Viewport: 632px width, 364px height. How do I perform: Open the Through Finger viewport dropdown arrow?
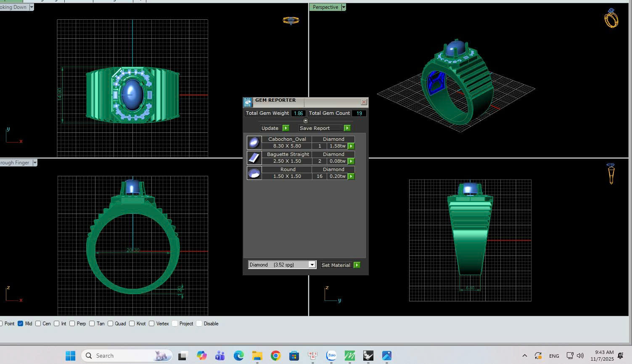click(35, 163)
